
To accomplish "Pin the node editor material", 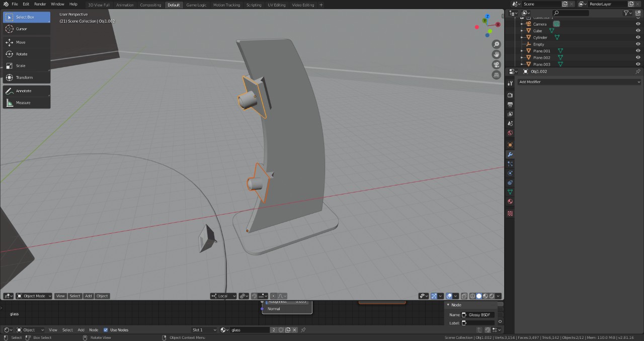I will (303, 330).
